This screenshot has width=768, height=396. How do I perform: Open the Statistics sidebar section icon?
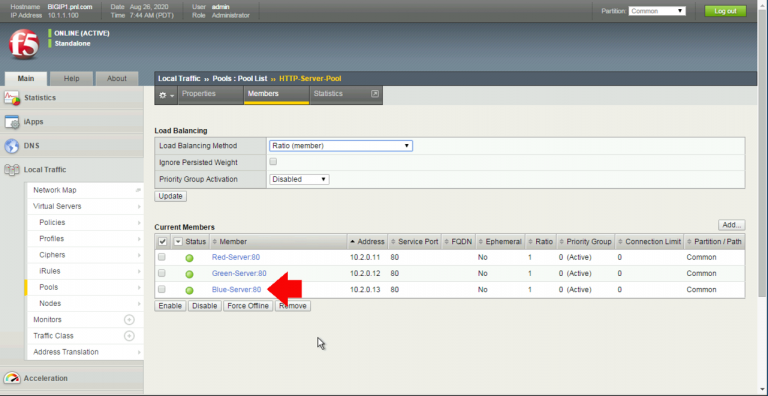tap(12, 98)
